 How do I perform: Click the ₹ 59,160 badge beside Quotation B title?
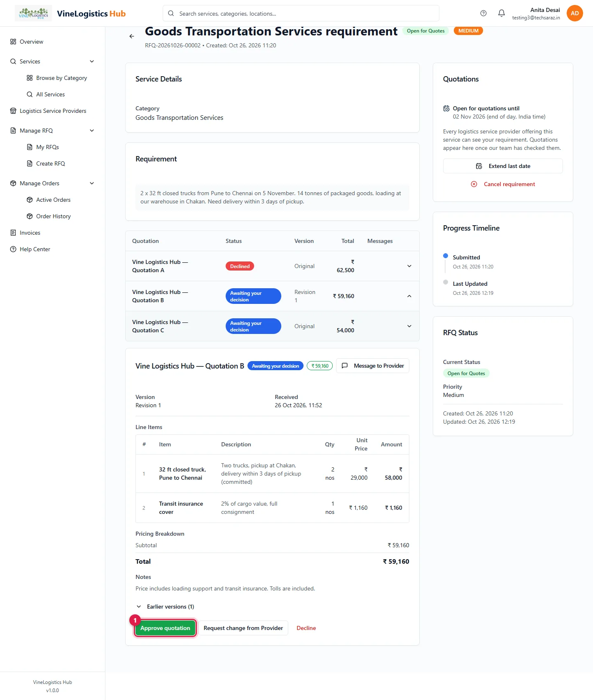[x=320, y=366]
